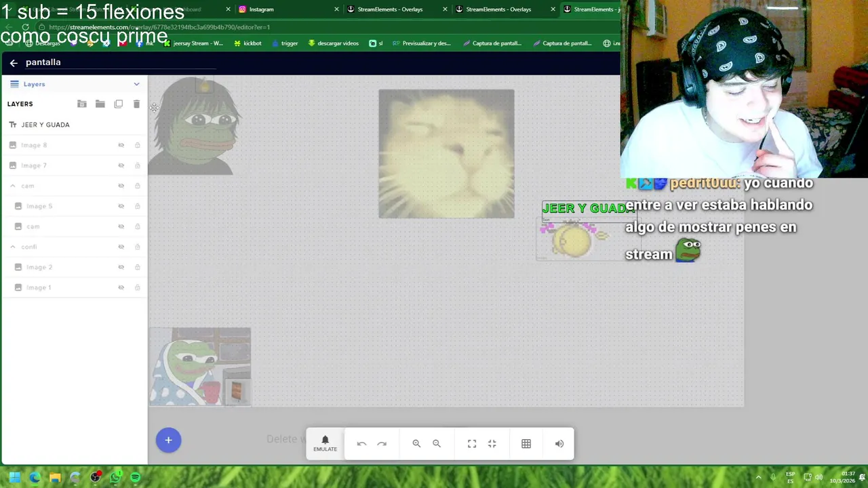Undo the last action

click(x=361, y=444)
